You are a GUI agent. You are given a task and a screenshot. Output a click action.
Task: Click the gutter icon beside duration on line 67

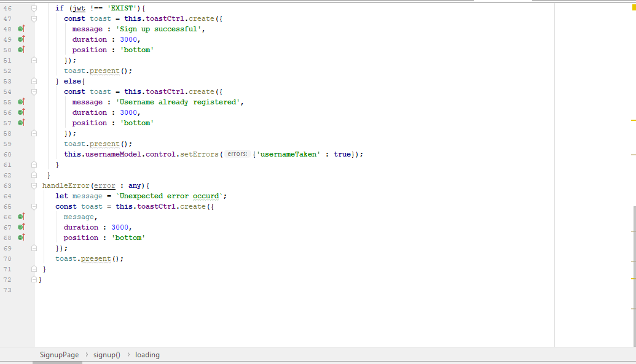click(x=22, y=227)
